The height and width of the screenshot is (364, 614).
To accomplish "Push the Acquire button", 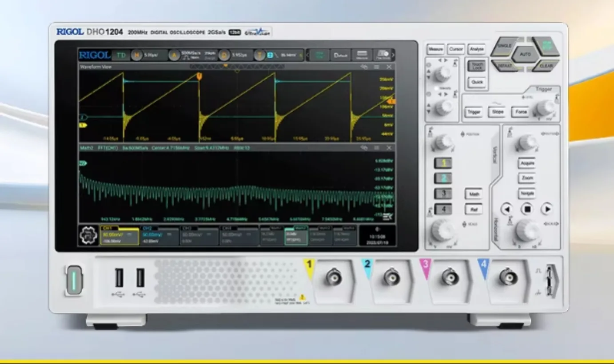I will pyautogui.click(x=527, y=163).
